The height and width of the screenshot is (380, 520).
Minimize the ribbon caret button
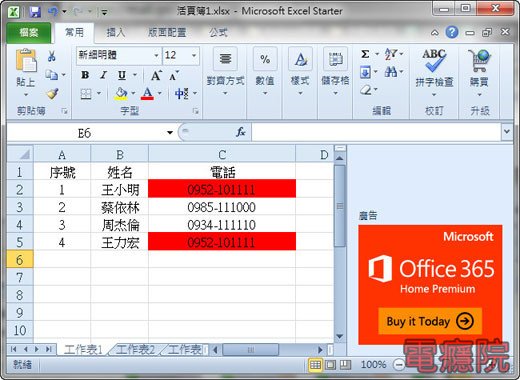[435, 33]
